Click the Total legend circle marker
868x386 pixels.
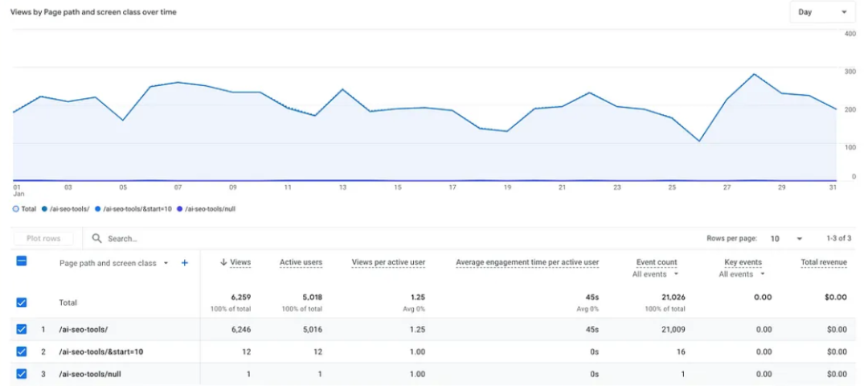click(x=15, y=209)
